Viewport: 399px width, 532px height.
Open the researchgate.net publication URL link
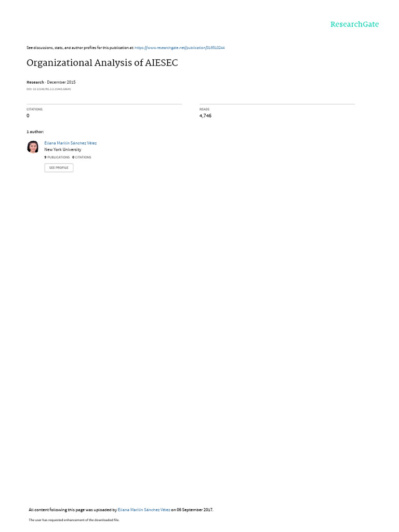pos(179,48)
